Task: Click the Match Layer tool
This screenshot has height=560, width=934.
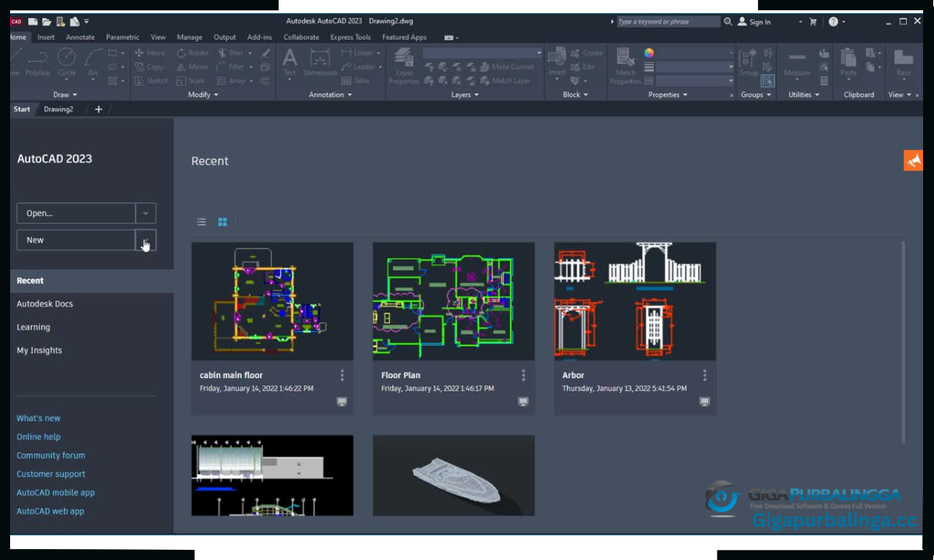Action: tap(504, 81)
